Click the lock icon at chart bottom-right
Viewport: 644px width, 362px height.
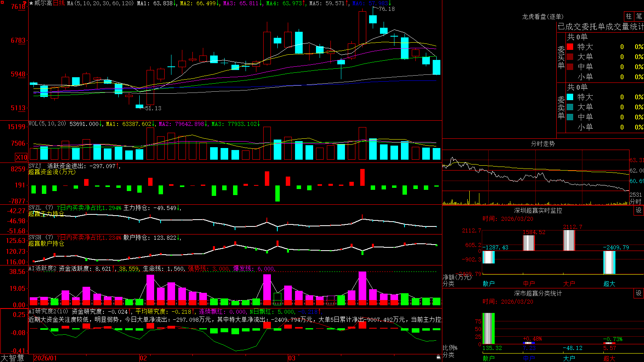(x=439, y=357)
